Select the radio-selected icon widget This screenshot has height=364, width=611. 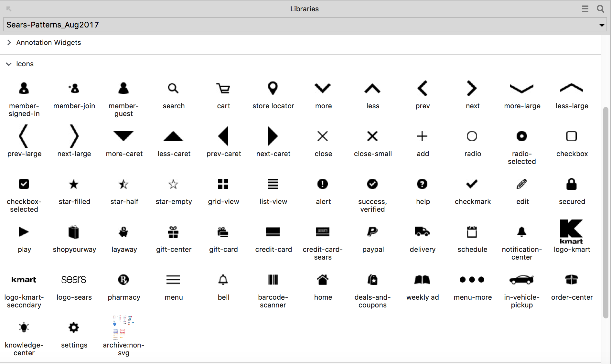pos(522,136)
